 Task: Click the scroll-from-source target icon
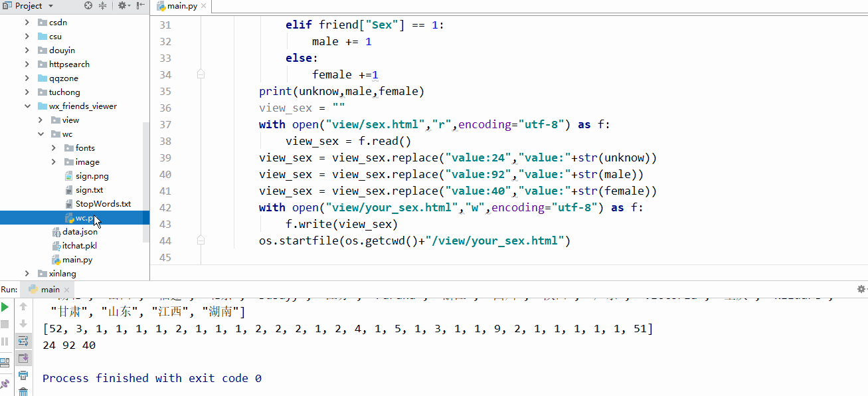(89, 6)
